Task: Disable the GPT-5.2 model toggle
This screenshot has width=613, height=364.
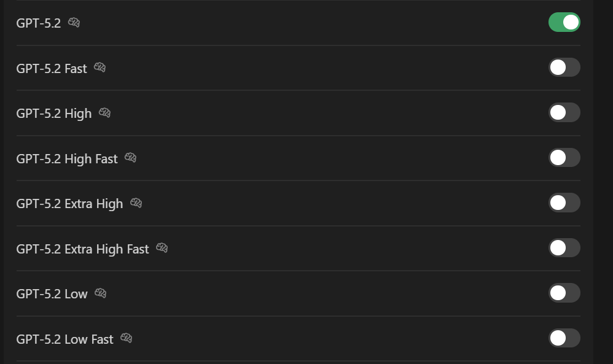Action: [564, 23]
